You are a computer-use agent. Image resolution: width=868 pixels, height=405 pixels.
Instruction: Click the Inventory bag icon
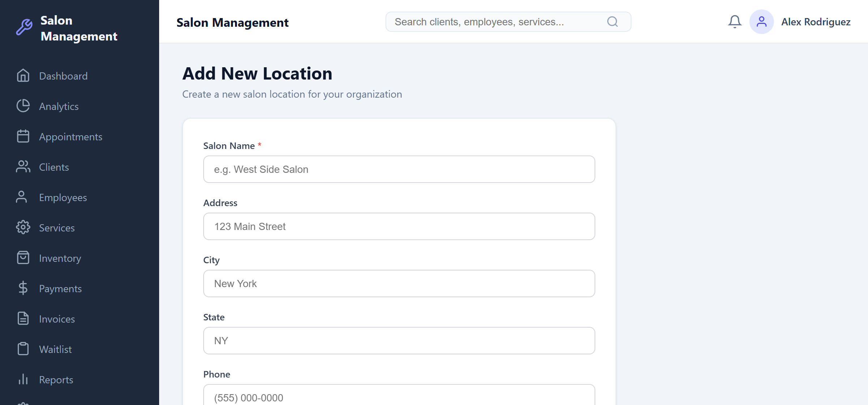(23, 258)
